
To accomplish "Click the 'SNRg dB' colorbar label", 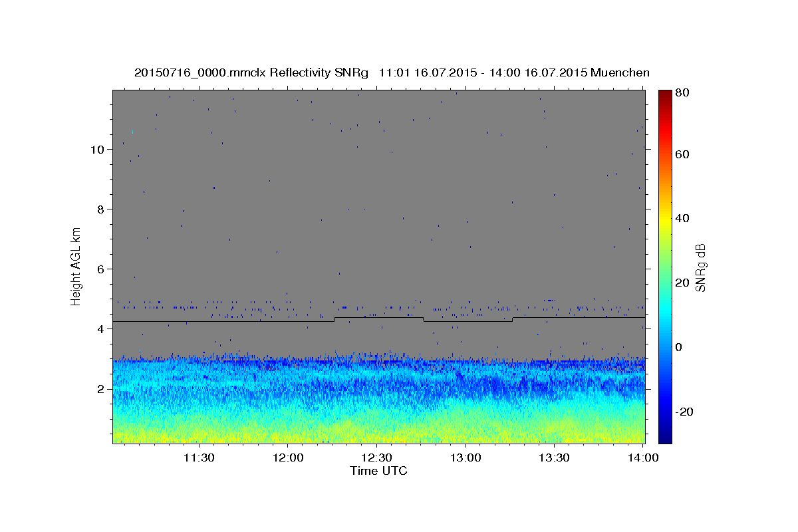I will 700,267.
